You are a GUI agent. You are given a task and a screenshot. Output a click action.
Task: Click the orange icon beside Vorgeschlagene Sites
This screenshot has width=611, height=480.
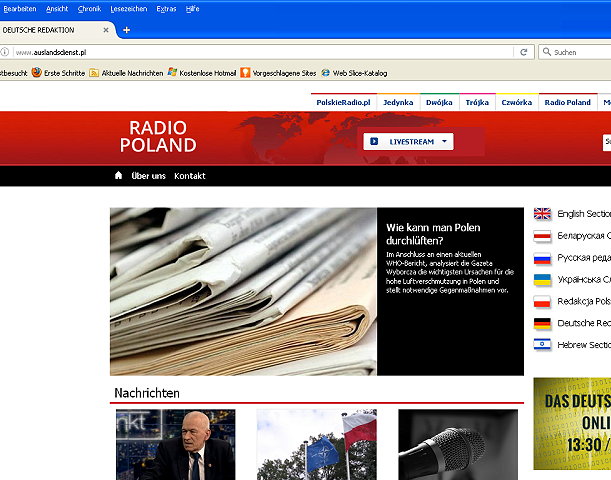(245, 72)
